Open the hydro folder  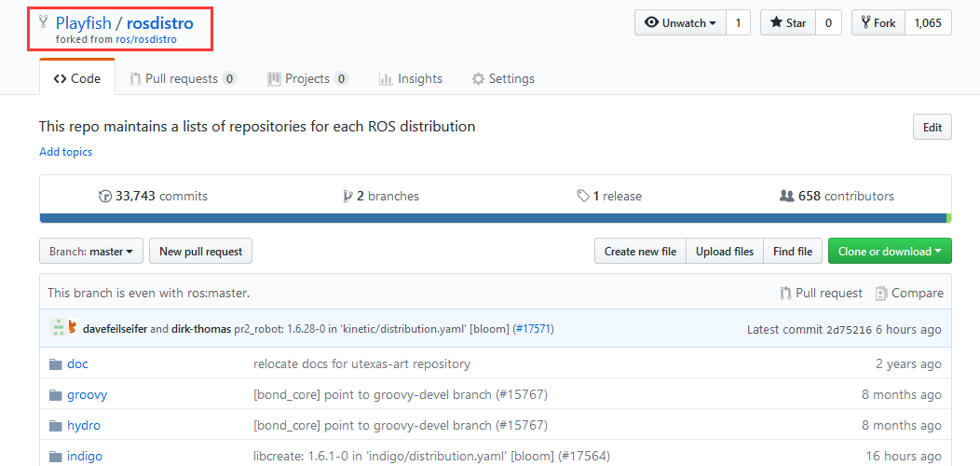click(84, 425)
